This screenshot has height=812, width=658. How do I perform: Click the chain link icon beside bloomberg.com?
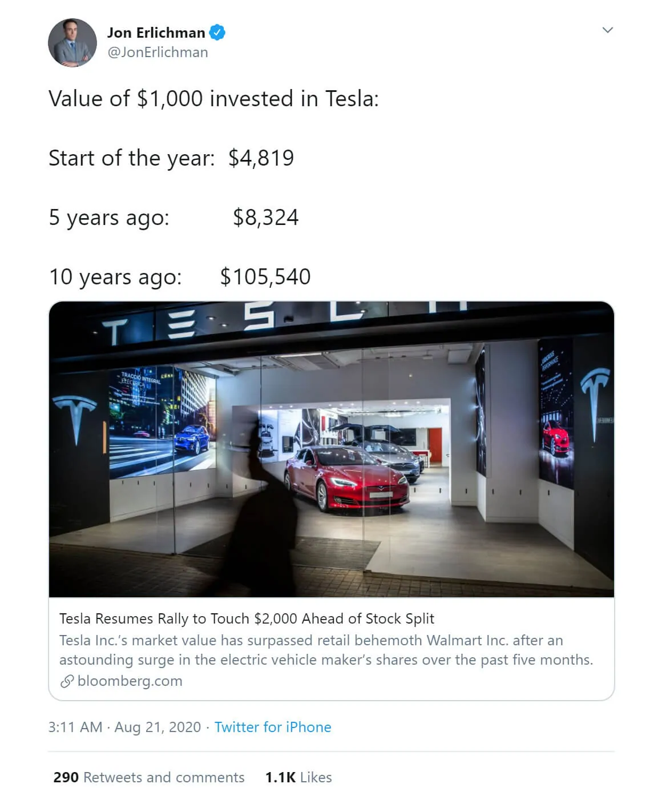pyautogui.click(x=67, y=681)
